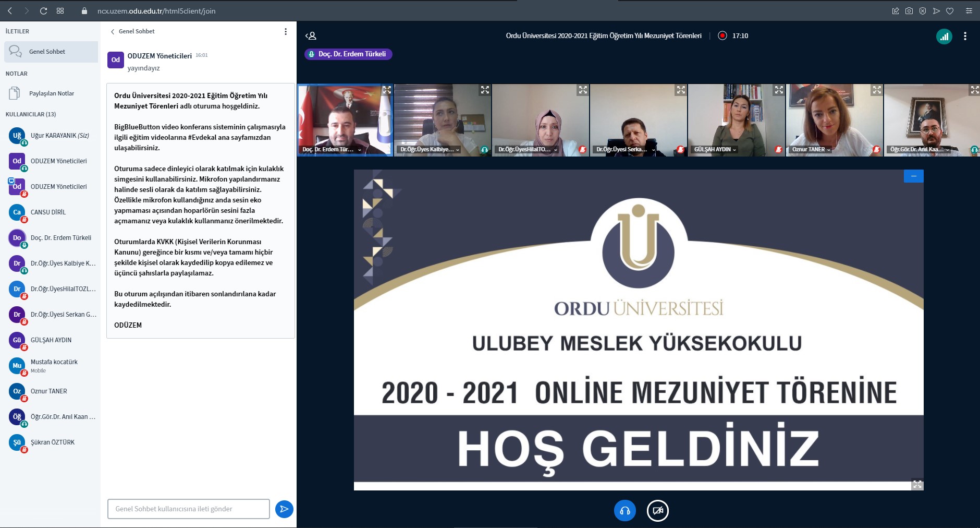Select user Oznur TANER in list
The image size is (980, 528).
point(51,391)
